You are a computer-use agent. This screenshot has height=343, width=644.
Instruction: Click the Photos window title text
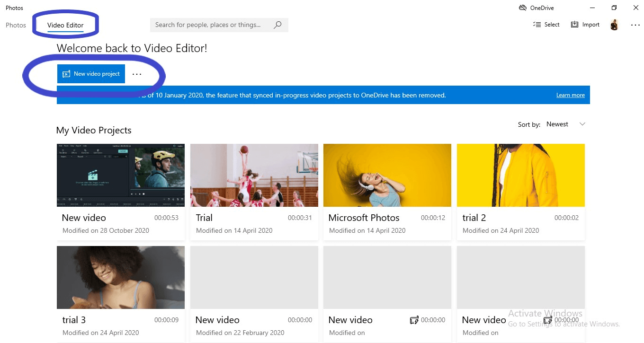[14, 8]
